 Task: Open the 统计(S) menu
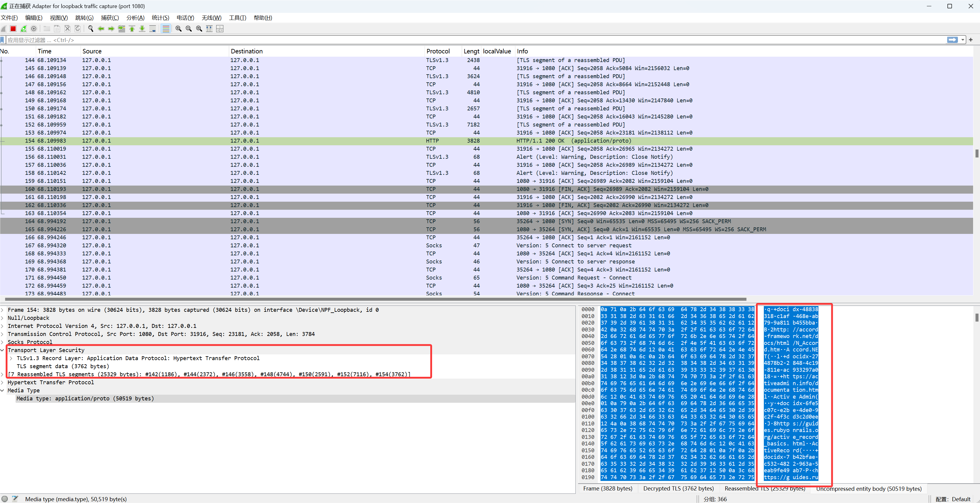pyautogui.click(x=160, y=18)
